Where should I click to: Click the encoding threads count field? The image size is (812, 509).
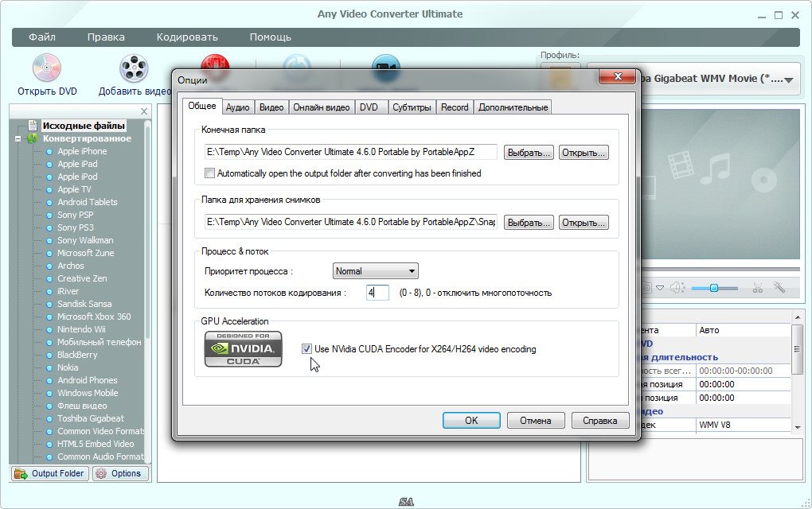377,292
